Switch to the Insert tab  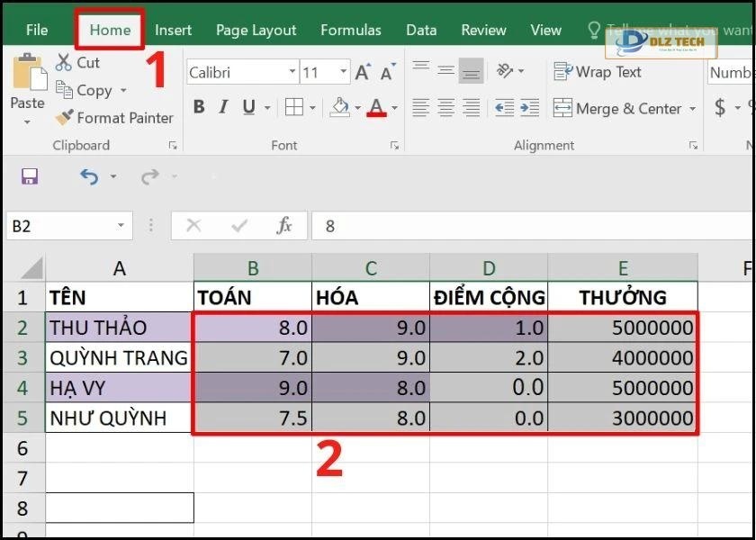173,29
